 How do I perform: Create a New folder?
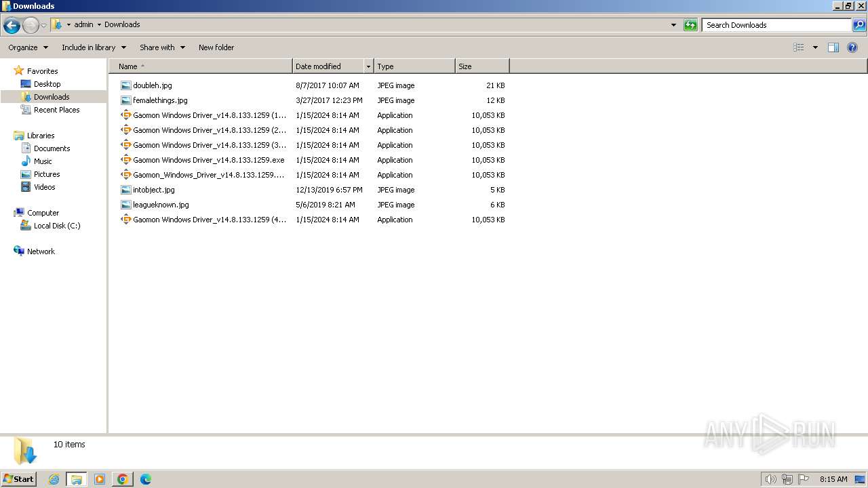click(216, 47)
